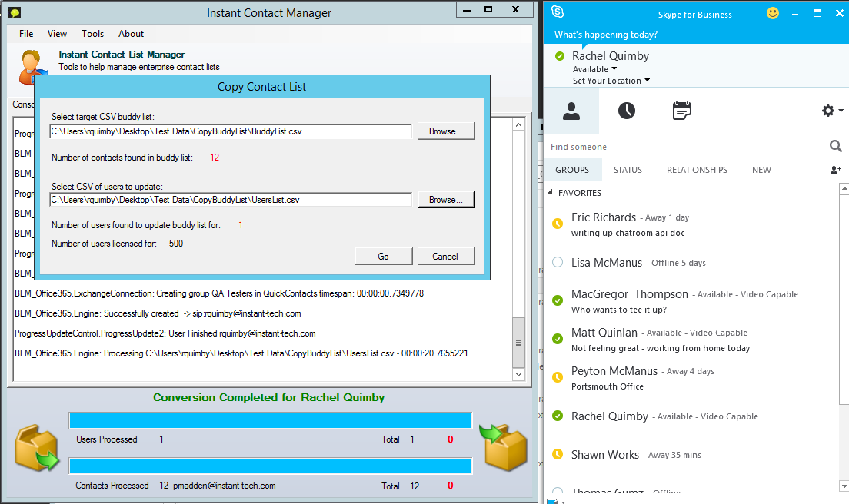The height and width of the screenshot is (504, 849).
Task: Click the console log scroll up arrow
Action: (x=519, y=124)
